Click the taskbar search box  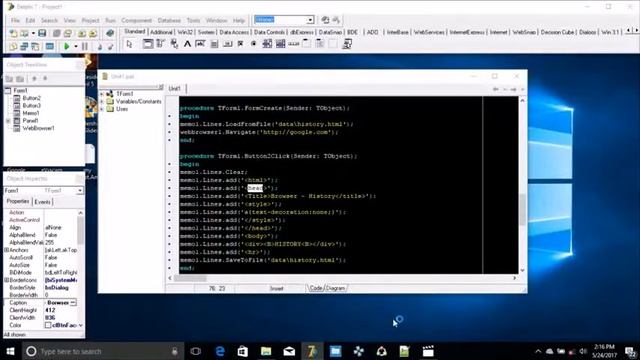click(102, 351)
